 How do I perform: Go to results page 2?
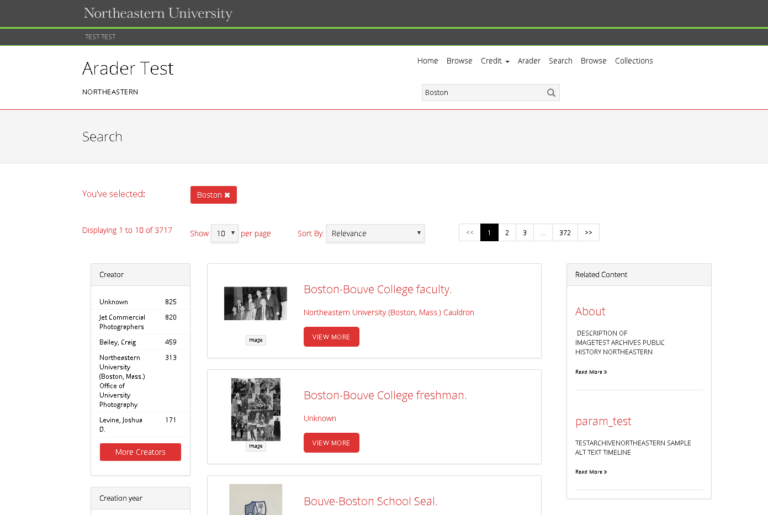click(507, 233)
